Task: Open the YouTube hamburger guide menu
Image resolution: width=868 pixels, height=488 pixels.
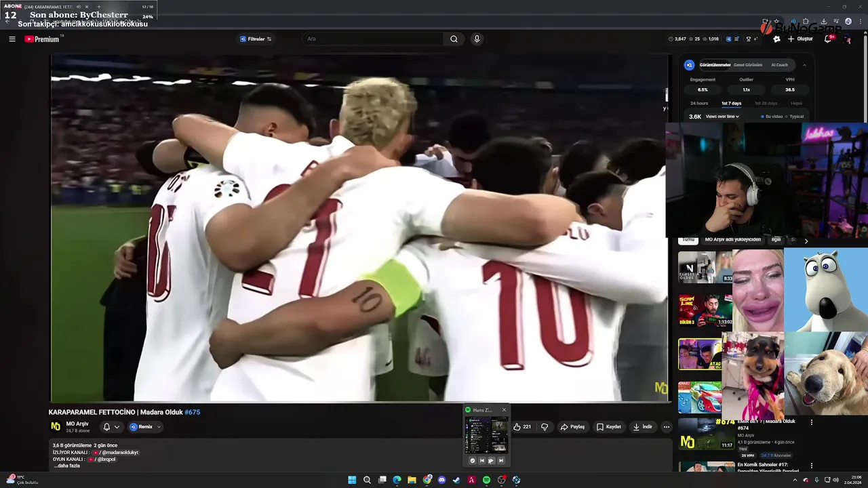Action: (12, 39)
